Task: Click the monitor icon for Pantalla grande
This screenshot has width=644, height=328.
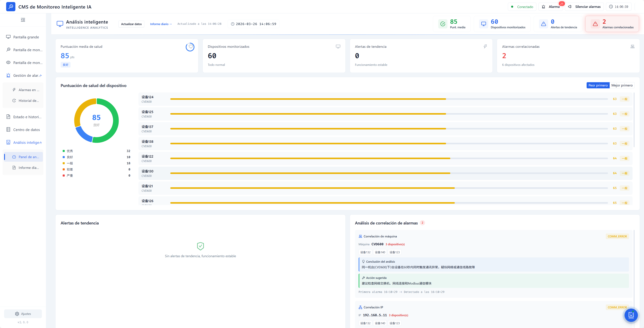Action: (x=8, y=37)
